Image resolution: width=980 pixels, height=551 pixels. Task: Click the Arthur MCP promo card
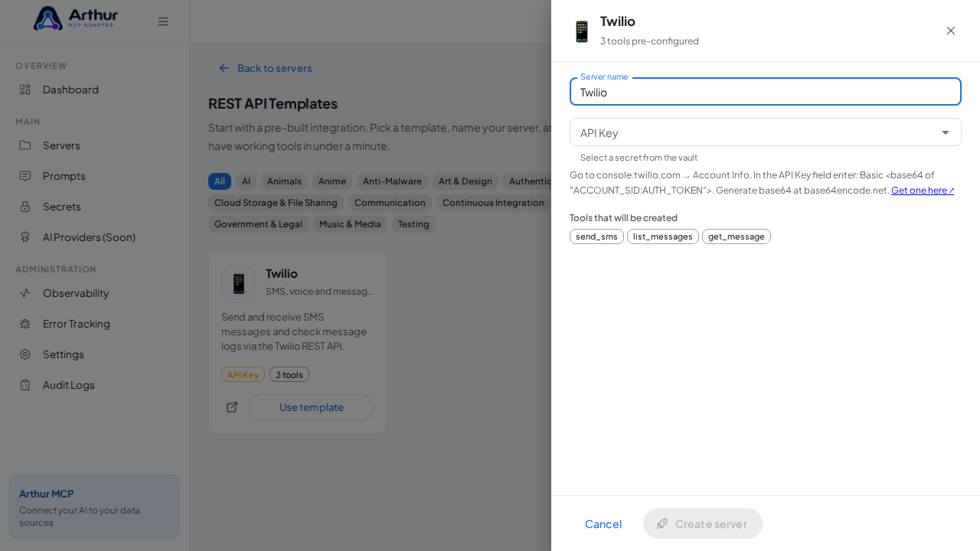point(94,507)
